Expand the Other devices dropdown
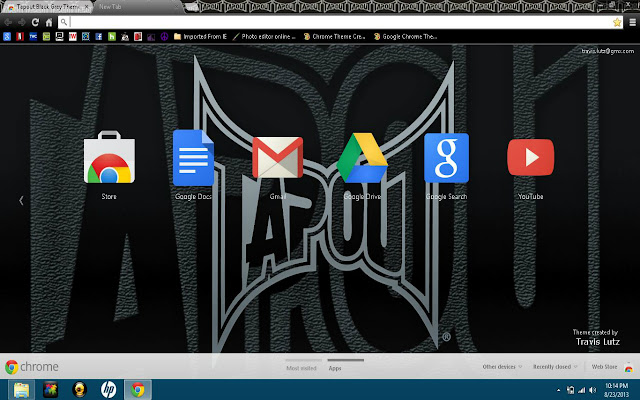This screenshot has height=400, width=640. (x=502, y=367)
